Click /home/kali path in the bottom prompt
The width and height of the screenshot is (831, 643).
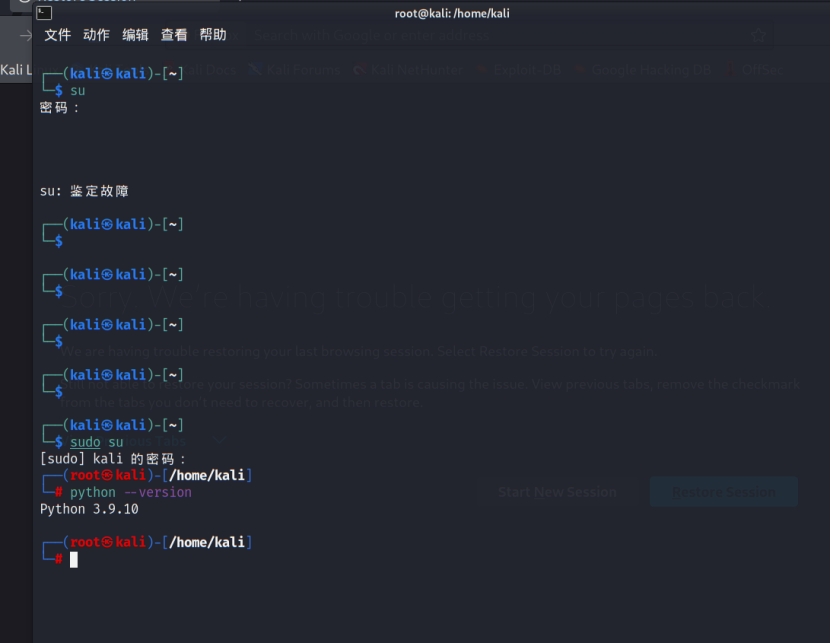tap(206, 542)
